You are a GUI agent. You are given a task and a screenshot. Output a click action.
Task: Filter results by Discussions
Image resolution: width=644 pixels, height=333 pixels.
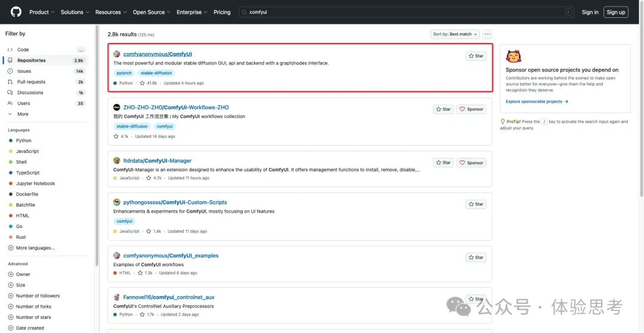pos(46,93)
